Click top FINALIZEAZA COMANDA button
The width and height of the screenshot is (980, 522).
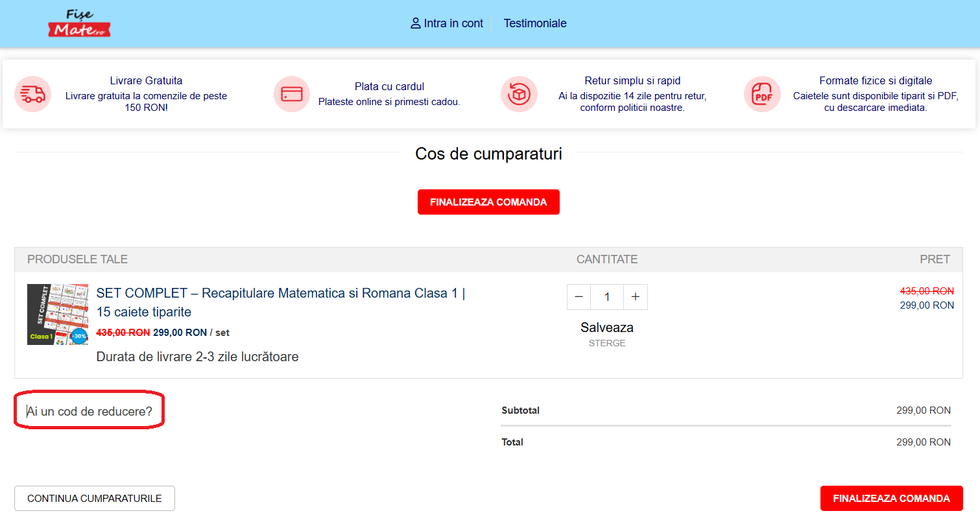click(488, 202)
